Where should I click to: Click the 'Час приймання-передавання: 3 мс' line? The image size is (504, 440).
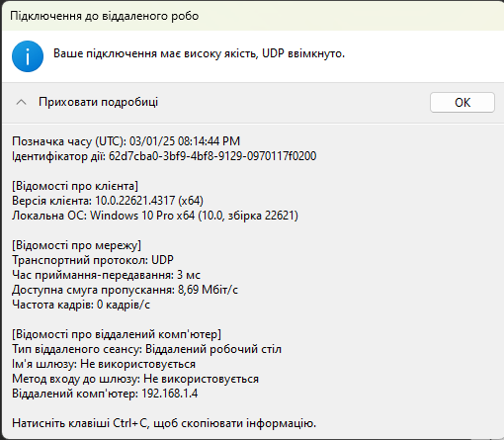coord(107,275)
